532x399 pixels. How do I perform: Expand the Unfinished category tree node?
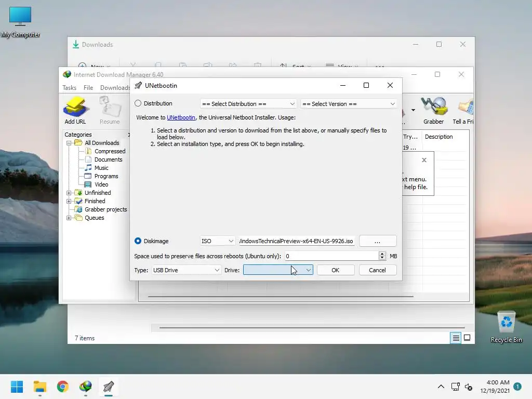pyautogui.click(x=69, y=193)
